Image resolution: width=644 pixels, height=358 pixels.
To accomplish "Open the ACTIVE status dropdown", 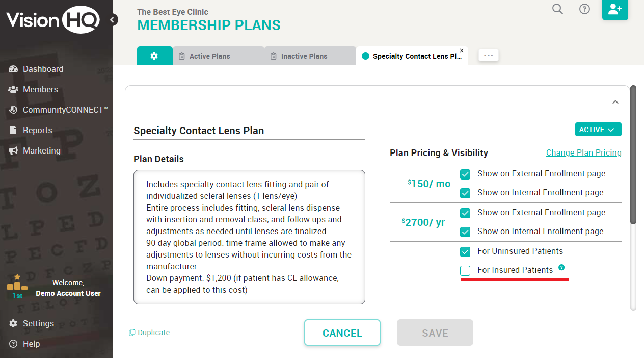I will (x=598, y=130).
